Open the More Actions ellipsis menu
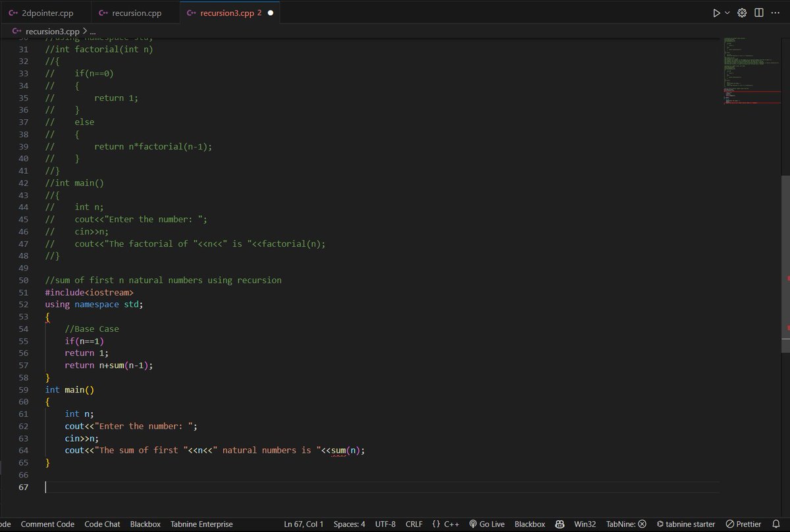Viewport: 790px width, 532px height. [774, 13]
